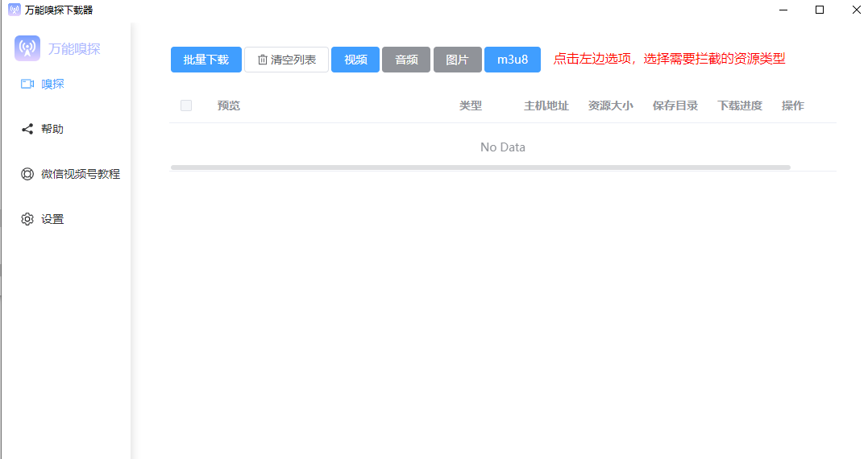Click the 清空列表 button
Image resolution: width=868 pixels, height=459 pixels.
click(x=286, y=60)
